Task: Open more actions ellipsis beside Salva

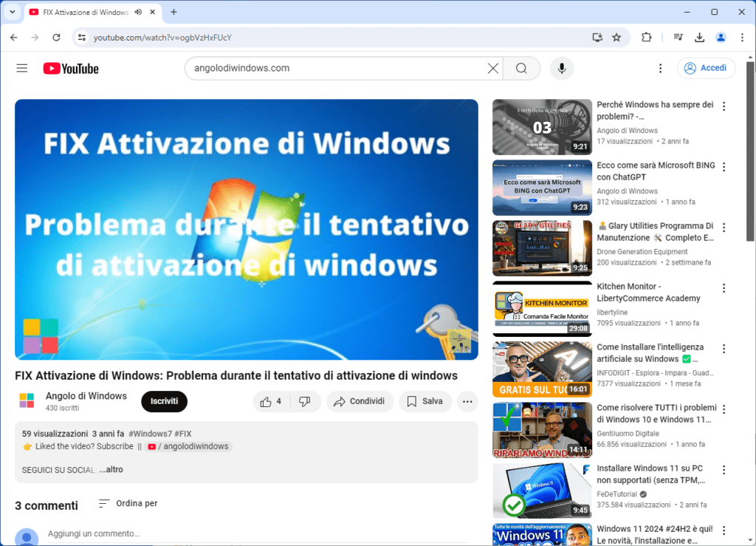Action: (467, 401)
